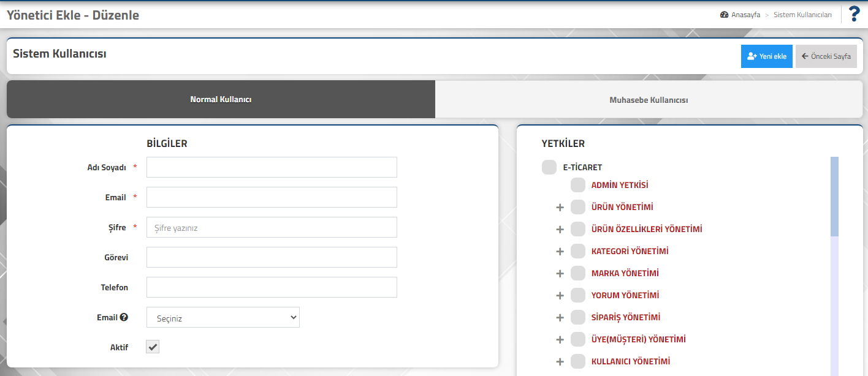Click into the Şifre password field
The width and height of the screenshot is (868, 376).
[x=272, y=227]
